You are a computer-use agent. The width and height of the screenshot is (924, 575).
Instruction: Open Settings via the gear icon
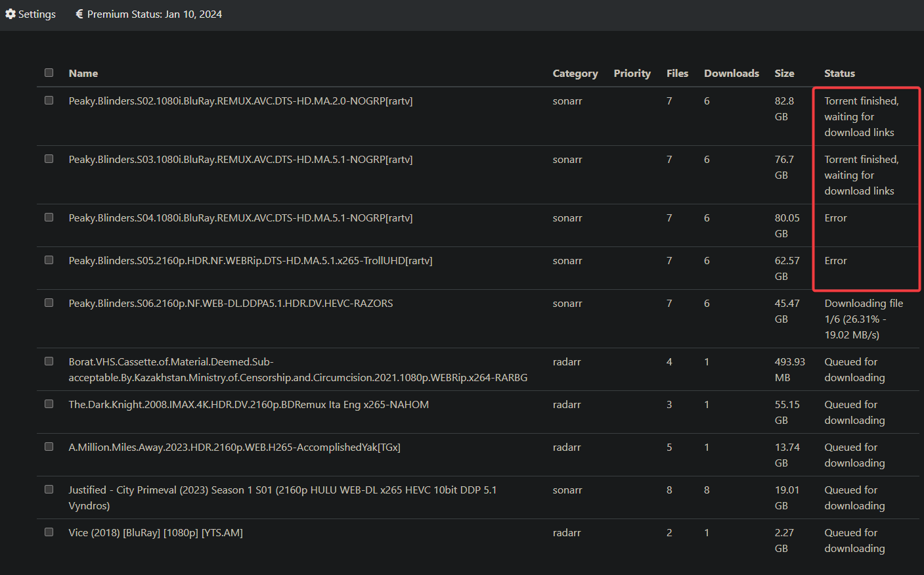[x=10, y=14]
